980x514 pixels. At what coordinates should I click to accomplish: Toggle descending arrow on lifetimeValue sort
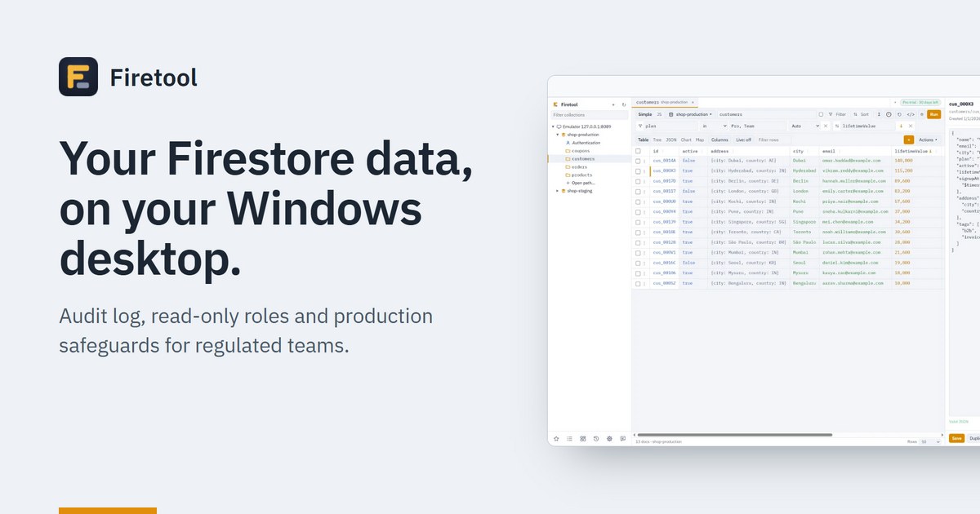tap(901, 126)
